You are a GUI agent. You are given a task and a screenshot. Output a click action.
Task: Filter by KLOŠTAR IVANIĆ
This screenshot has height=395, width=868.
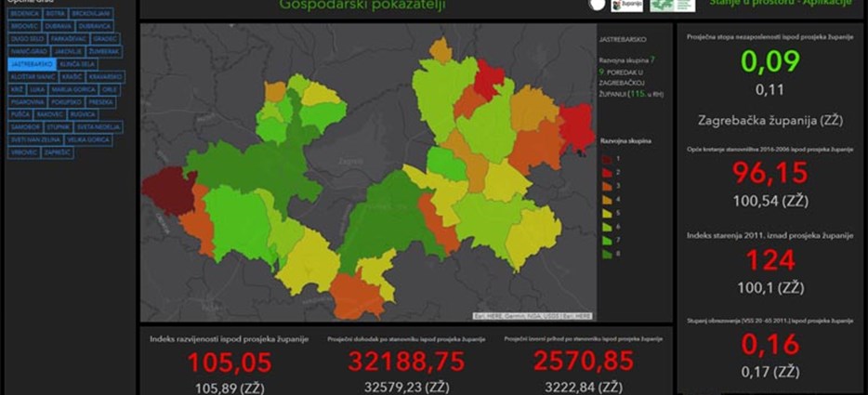[33, 76]
